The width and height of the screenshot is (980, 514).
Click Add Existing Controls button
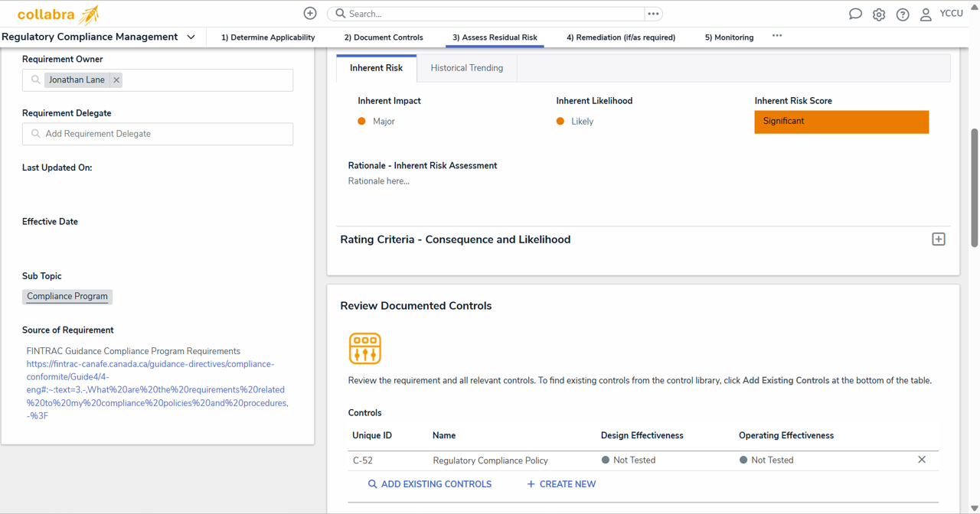[430, 484]
